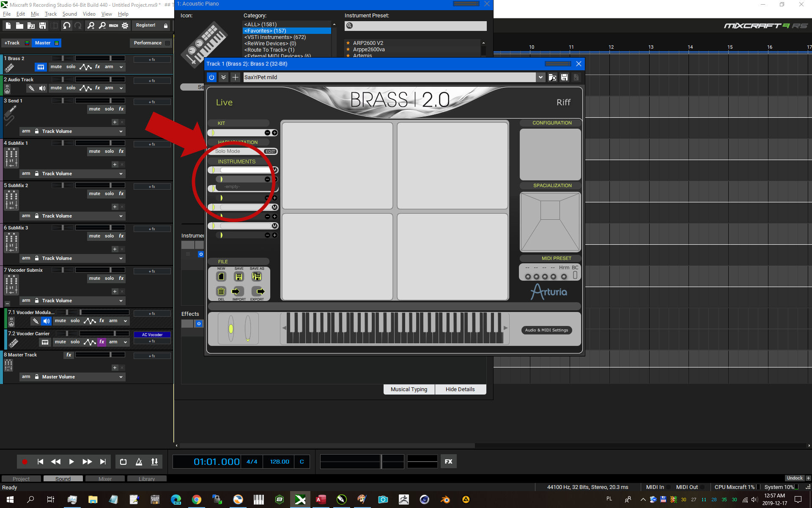Expand Brass 2 track arm options dropdown
This screenshot has width=812, height=508.
pos(121,67)
